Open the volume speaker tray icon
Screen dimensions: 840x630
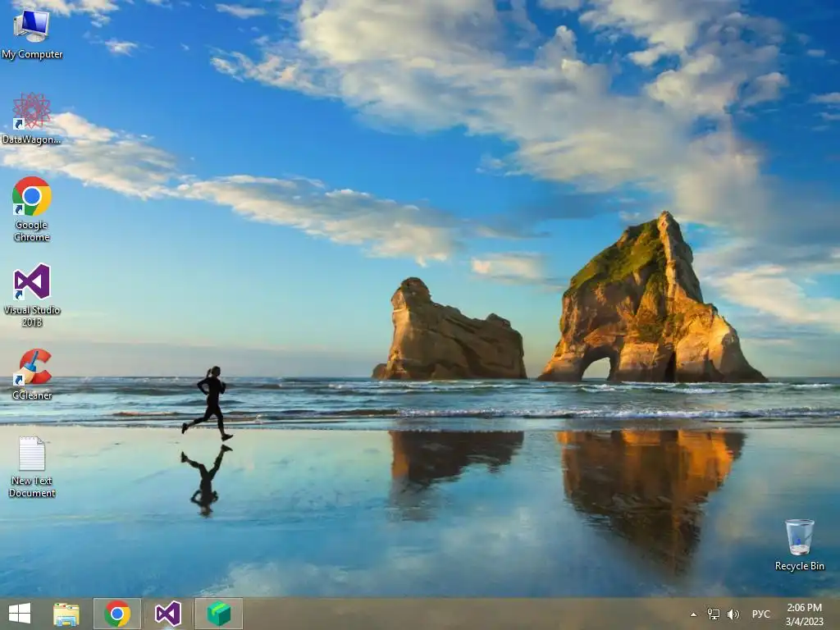(x=733, y=614)
